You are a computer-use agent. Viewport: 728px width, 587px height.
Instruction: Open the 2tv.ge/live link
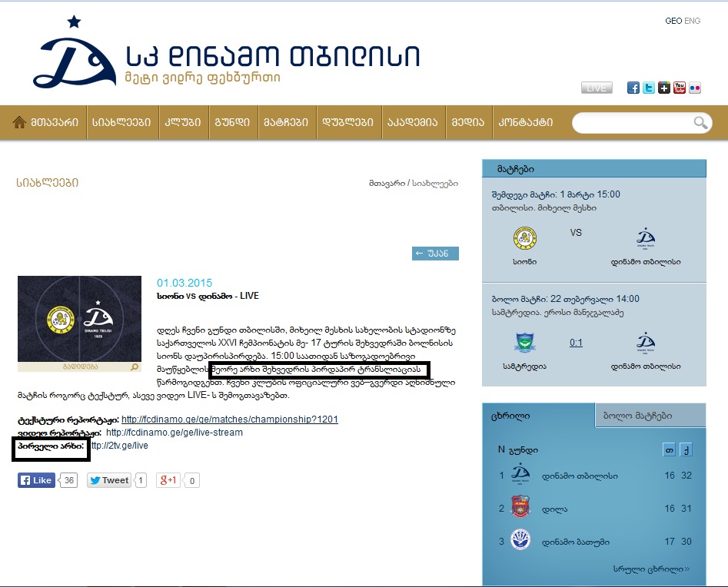[120, 446]
